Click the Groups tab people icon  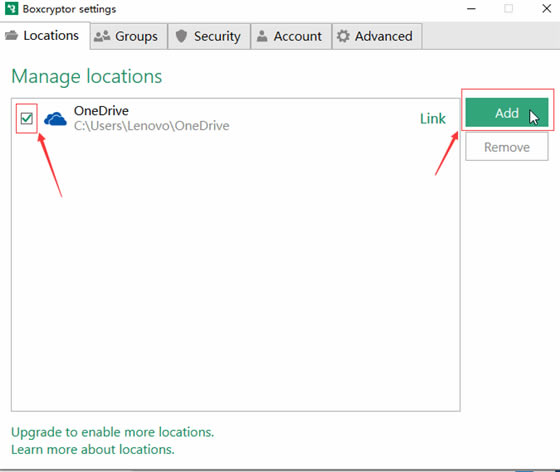click(x=102, y=36)
